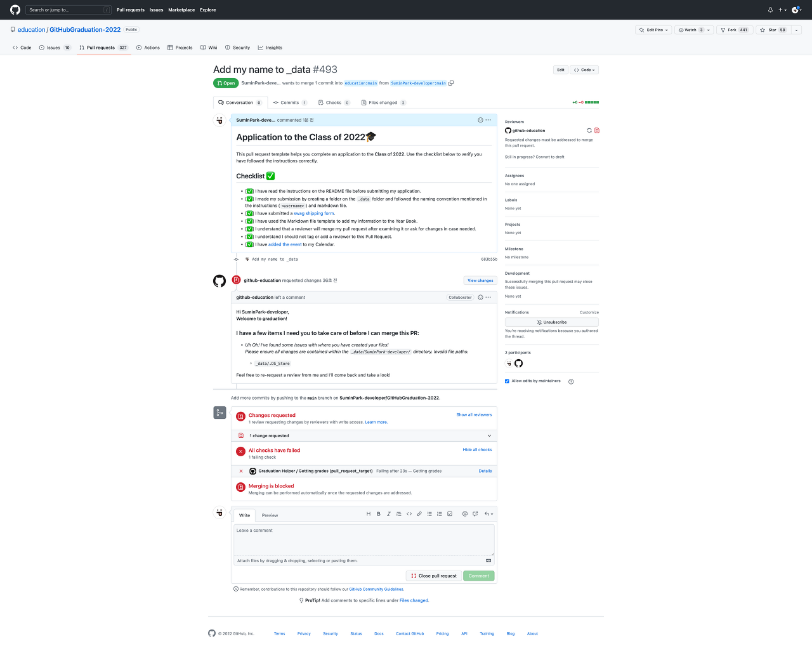
Task: Re-request review with the sync icon
Action: coord(589,130)
